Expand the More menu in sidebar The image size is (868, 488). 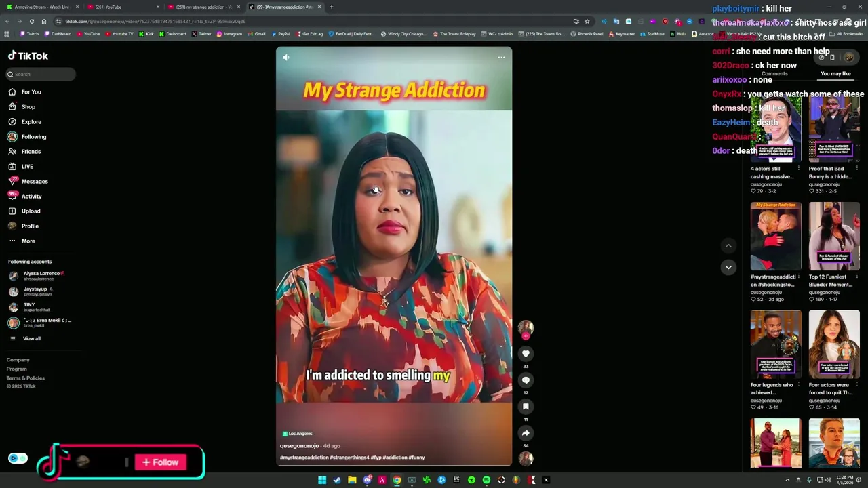[22, 241]
